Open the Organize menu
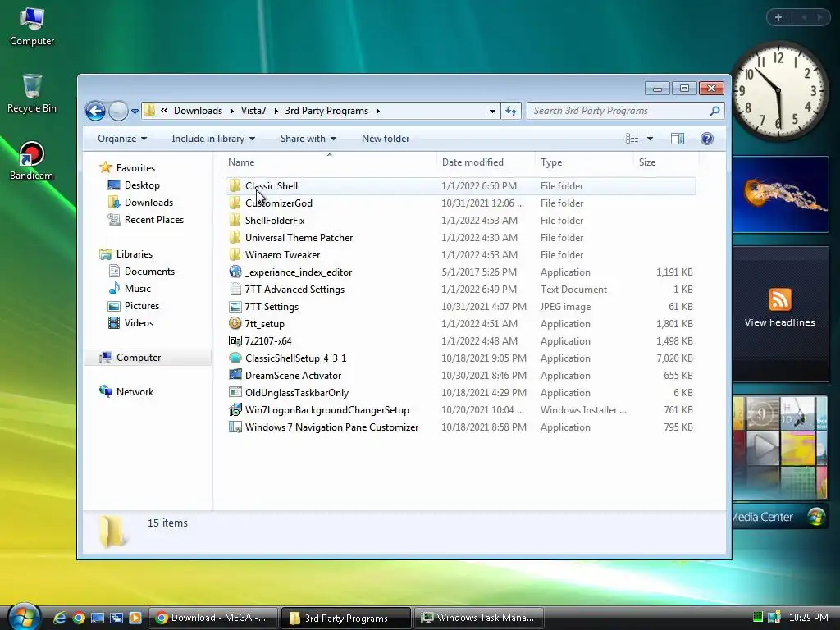This screenshot has height=630, width=840. click(x=122, y=139)
